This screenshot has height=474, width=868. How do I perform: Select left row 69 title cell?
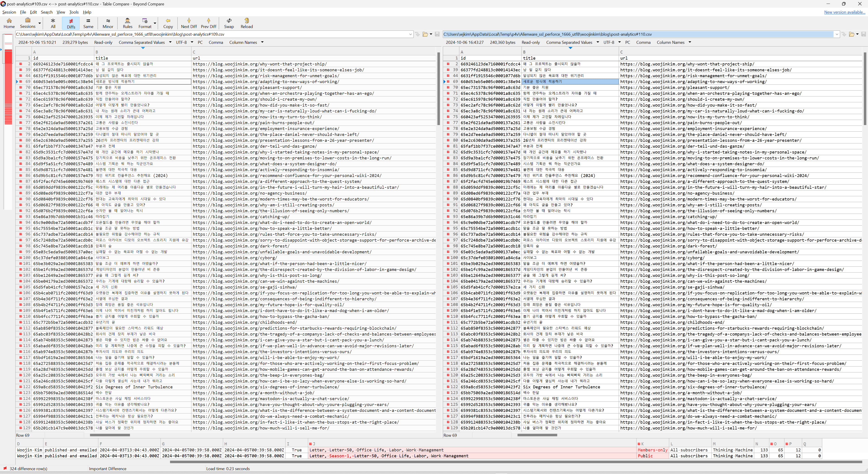point(143,82)
